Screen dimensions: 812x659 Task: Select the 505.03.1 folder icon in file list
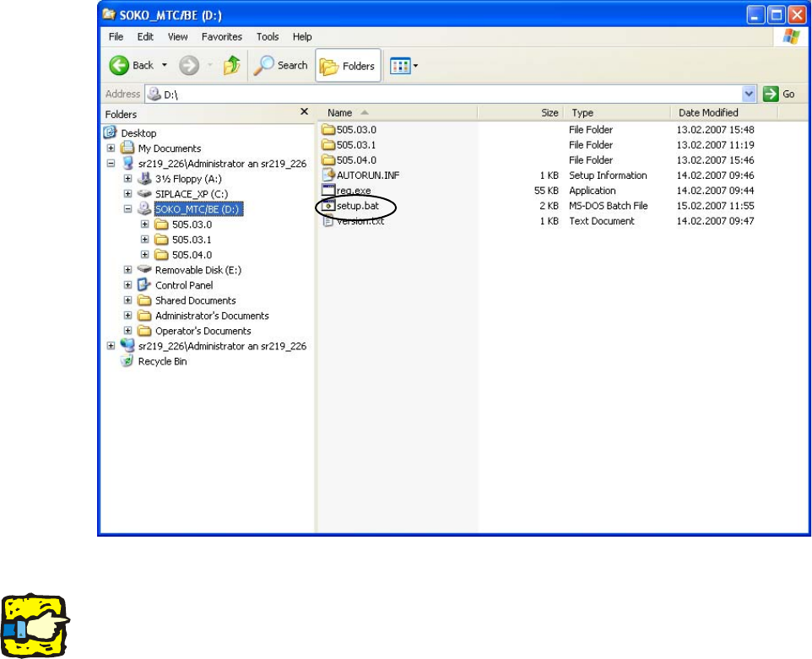pos(328,144)
